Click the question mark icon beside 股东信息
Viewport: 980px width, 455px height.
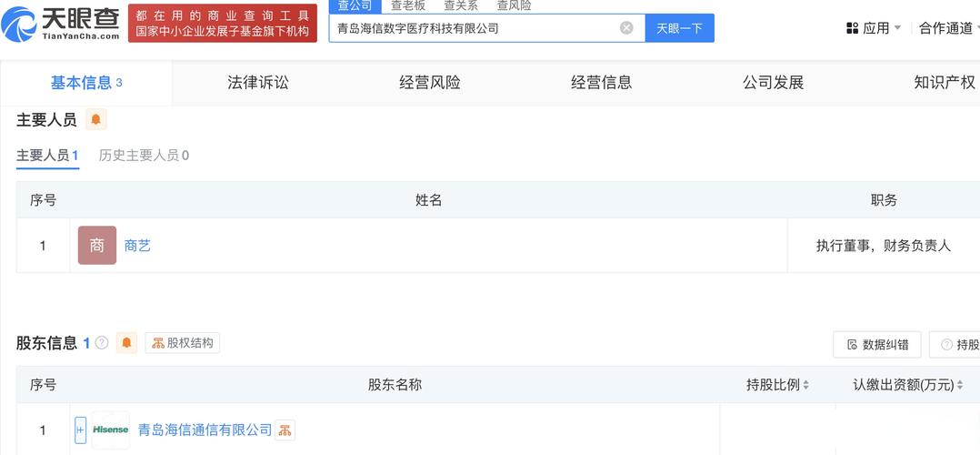point(102,343)
